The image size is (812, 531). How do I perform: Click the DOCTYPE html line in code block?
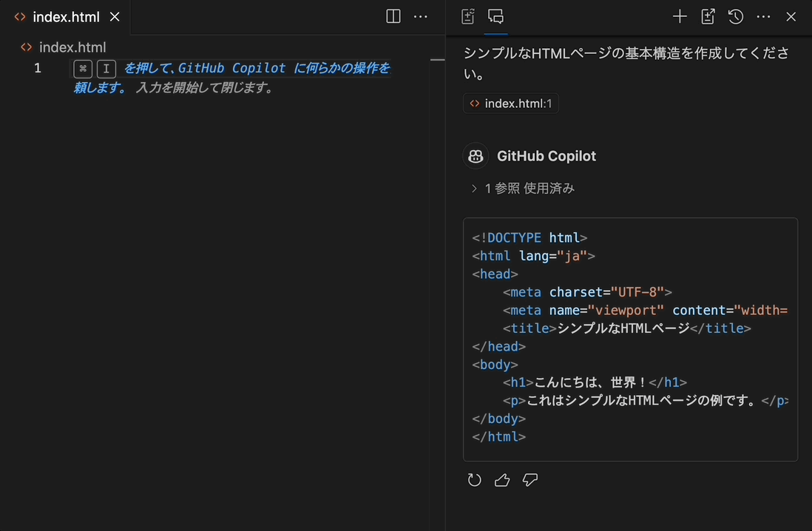(530, 238)
